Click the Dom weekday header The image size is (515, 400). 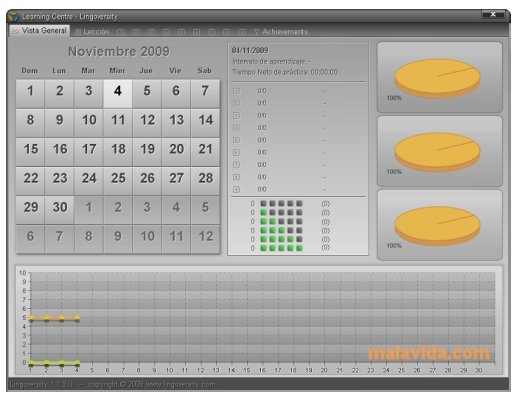tap(30, 71)
